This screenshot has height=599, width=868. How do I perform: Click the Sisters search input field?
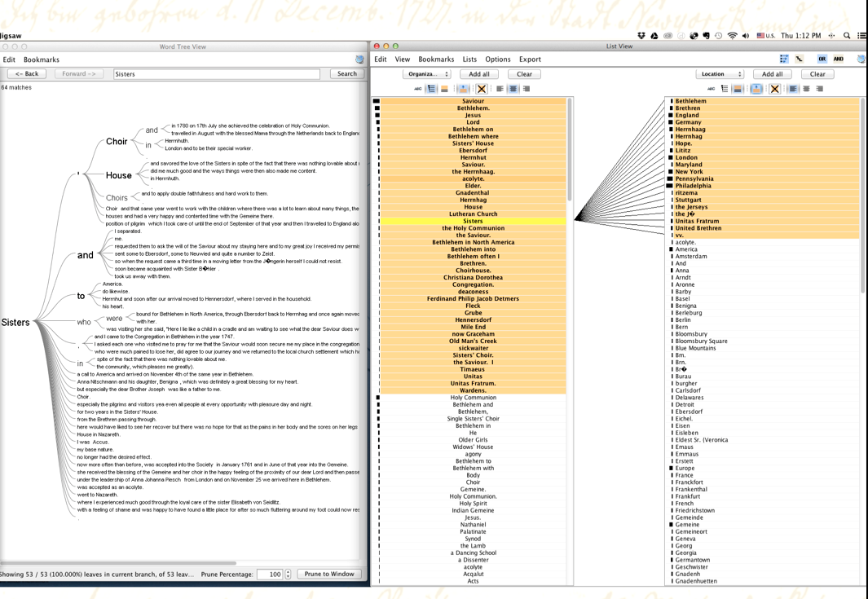216,74
